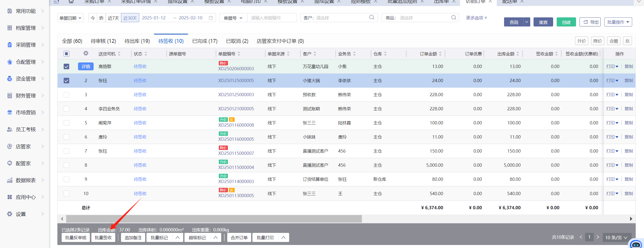Viewport: 644px width, 248px height.
Task: Click the search icon in customer field
Action: tap(371, 18)
